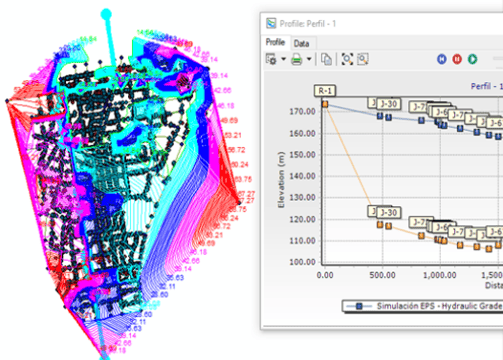This screenshot has height=360, width=503.
Task: Click the 1,000.00 distance axis value
Action: pyautogui.click(x=440, y=275)
